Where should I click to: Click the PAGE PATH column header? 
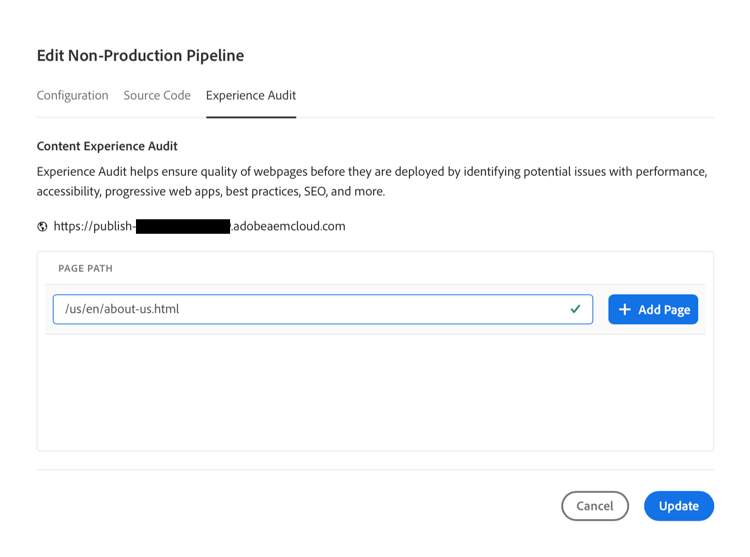85,268
